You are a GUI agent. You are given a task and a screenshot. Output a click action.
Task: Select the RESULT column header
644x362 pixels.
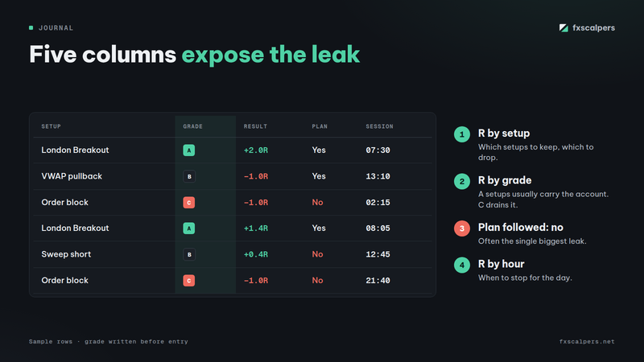[255, 126]
